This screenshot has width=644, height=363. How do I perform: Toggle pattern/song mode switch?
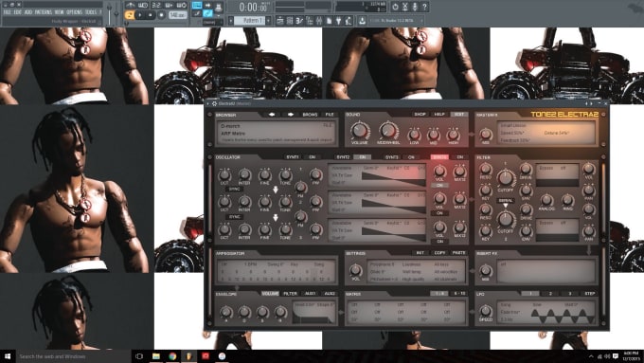pos(130,15)
